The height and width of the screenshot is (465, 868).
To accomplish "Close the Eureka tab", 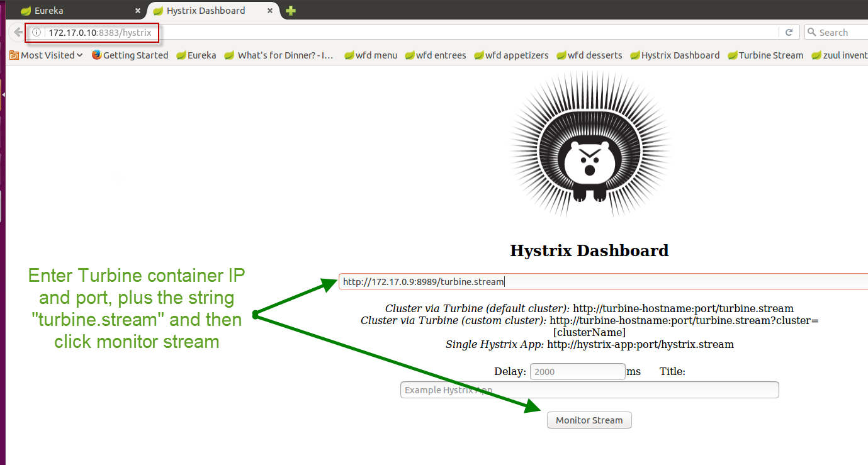I will [x=138, y=11].
